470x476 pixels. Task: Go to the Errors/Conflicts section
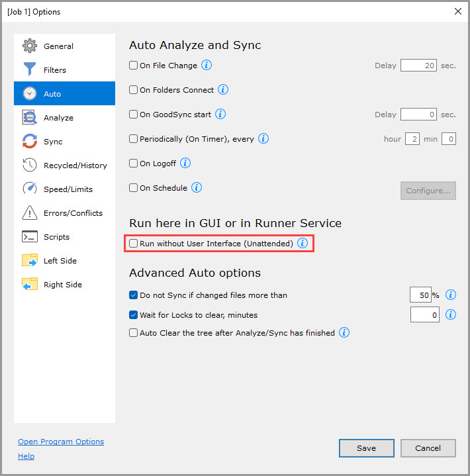click(73, 213)
